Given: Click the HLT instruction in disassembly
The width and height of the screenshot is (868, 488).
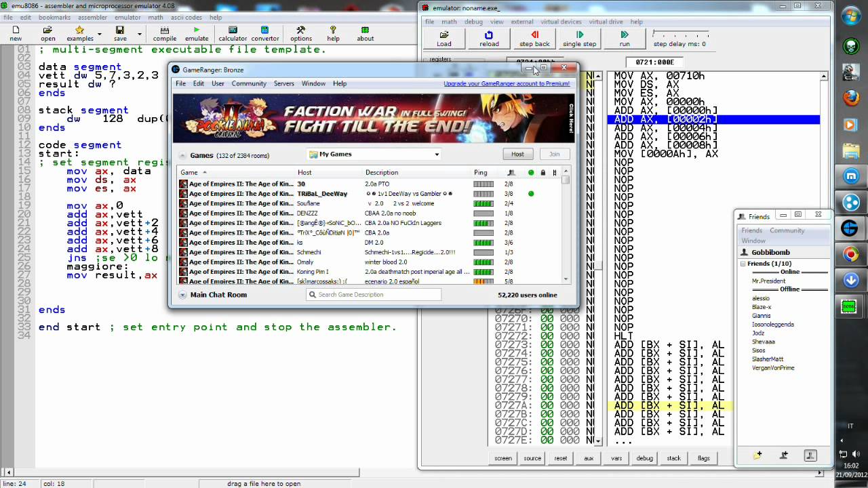Looking at the screenshot, I should coord(624,336).
